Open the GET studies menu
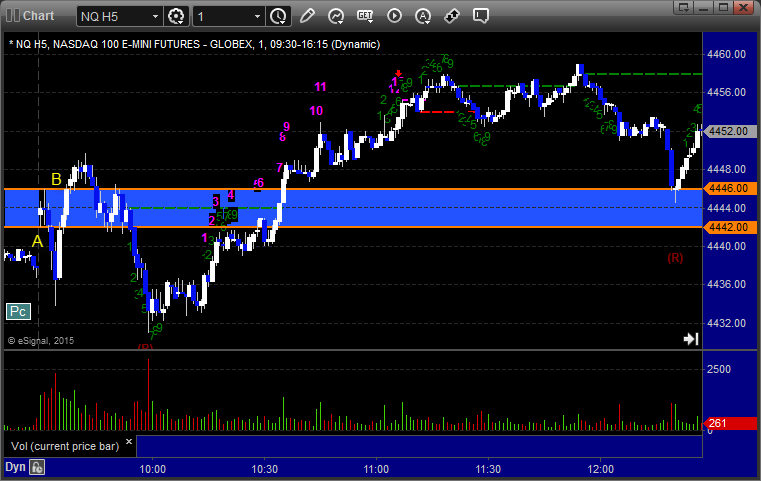This screenshot has width=761, height=481. tap(365, 16)
